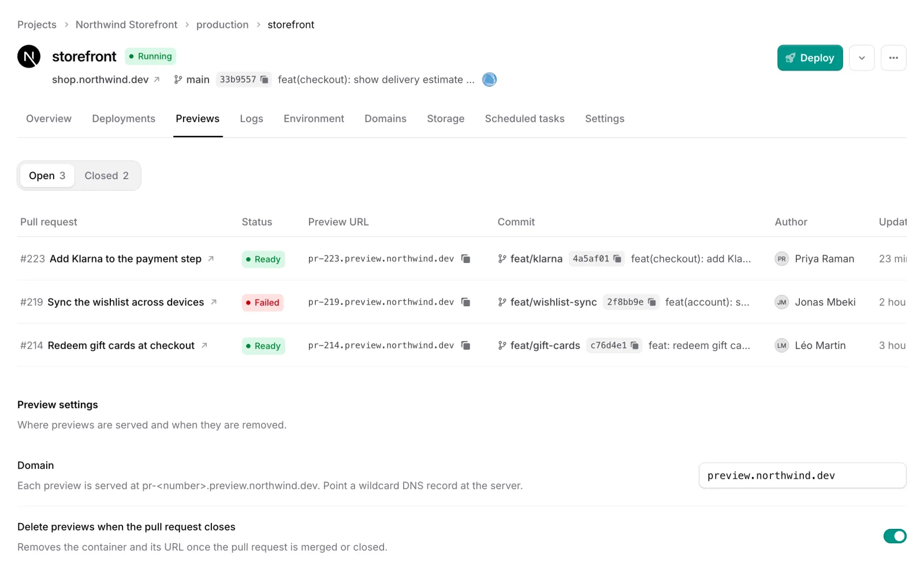Open shop.northwind.dev external link arrow
924x578 pixels.
pos(157,80)
